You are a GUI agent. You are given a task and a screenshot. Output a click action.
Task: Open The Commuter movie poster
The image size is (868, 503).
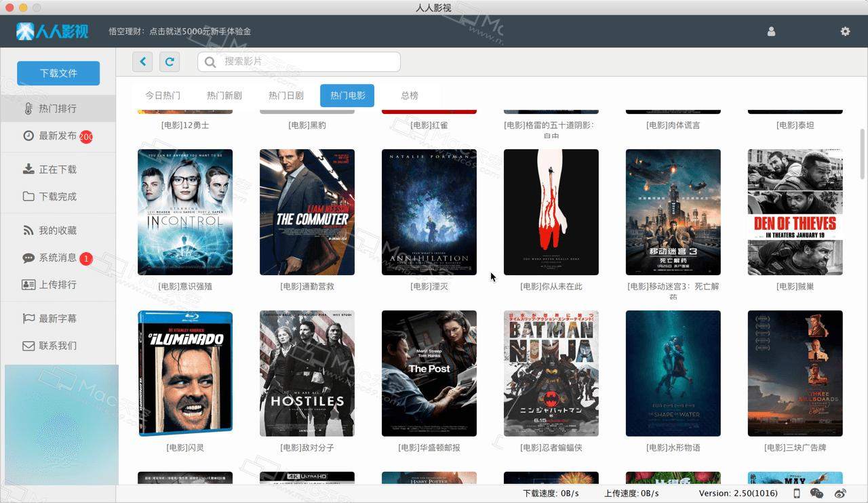pos(307,212)
